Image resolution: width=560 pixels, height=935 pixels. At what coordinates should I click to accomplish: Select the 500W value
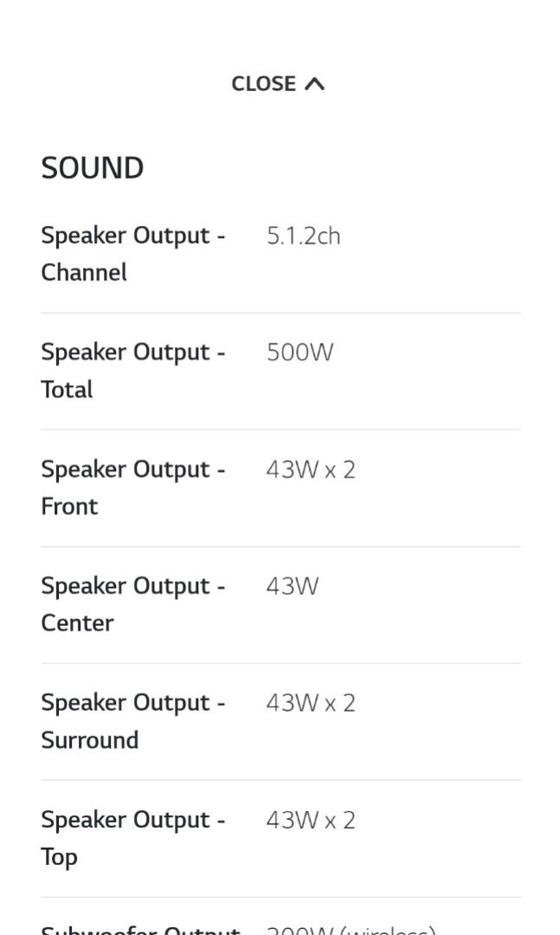point(298,351)
